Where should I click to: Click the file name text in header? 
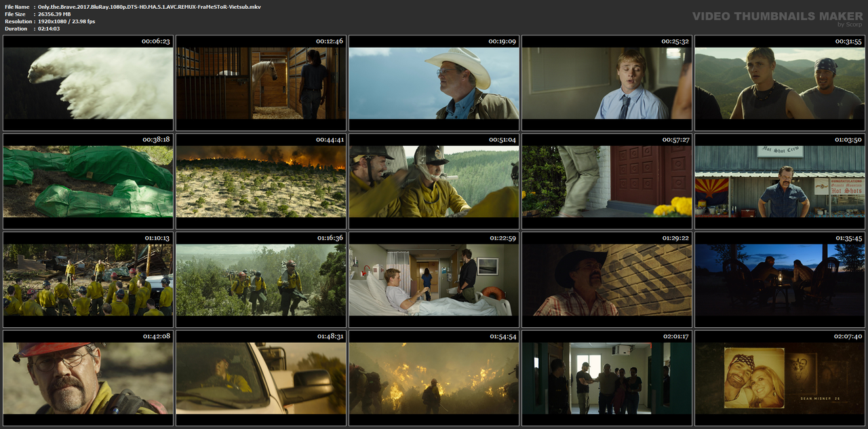click(149, 7)
